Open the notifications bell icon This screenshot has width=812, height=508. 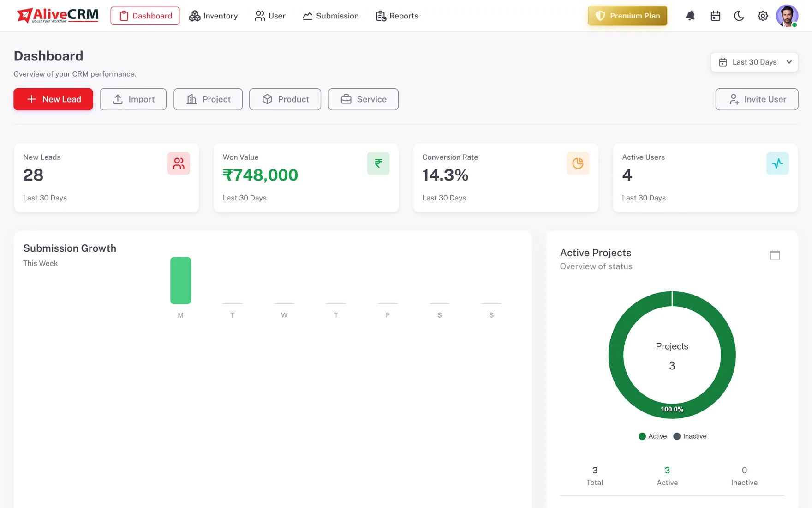[x=690, y=16]
